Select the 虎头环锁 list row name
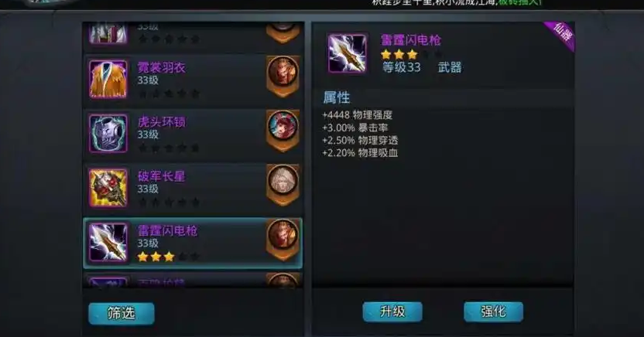This screenshot has width=644, height=337. [162, 122]
